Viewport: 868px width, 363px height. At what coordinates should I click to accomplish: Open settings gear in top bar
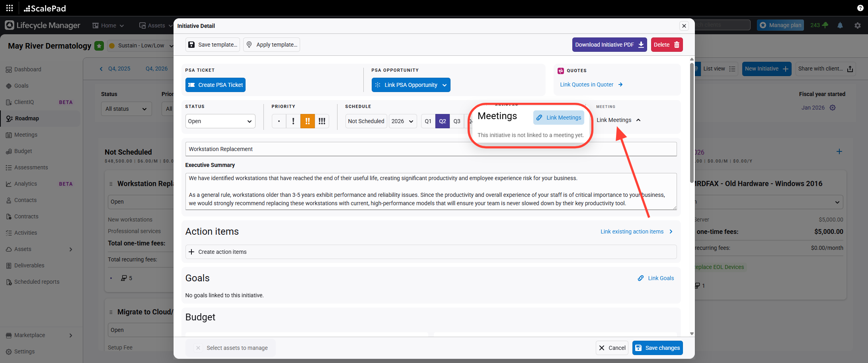point(858,25)
